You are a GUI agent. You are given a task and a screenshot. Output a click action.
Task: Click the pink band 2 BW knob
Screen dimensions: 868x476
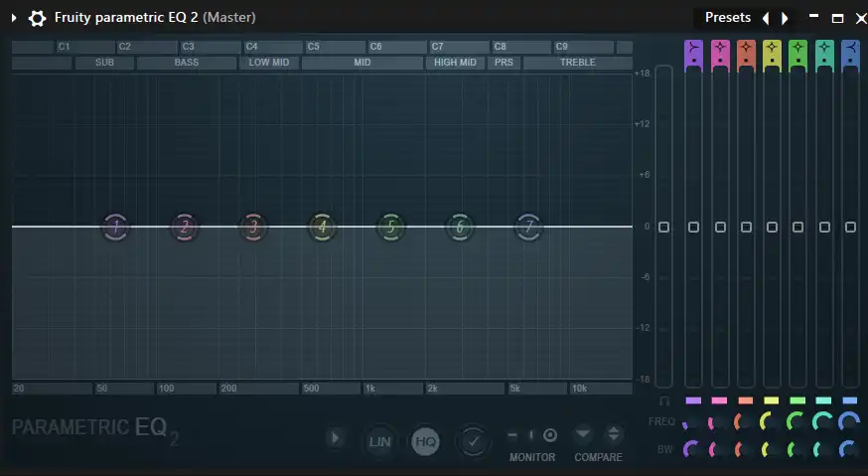[x=719, y=449]
